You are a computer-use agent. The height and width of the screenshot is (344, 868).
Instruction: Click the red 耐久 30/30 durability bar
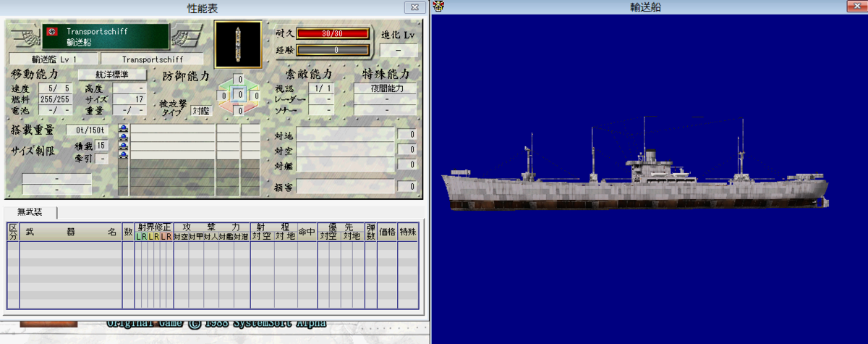333,33
